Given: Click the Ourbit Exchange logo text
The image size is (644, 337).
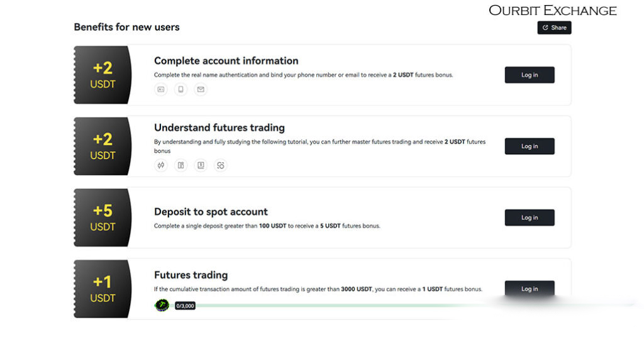Looking at the screenshot, I should pyautogui.click(x=552, y=10).
